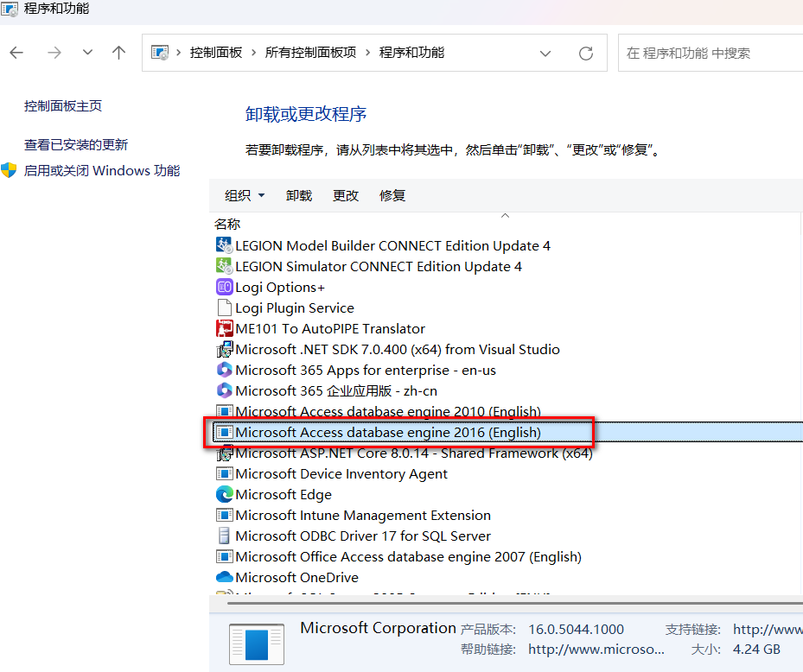Viewport: 803px width, 672px height.
Task: Click the Microsoft Device Inventory Agent icon
Action: tap(225, 473)
